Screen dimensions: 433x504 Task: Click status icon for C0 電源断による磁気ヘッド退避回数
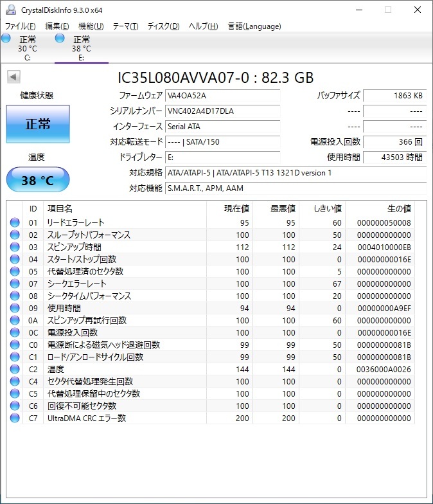point(15,345)
